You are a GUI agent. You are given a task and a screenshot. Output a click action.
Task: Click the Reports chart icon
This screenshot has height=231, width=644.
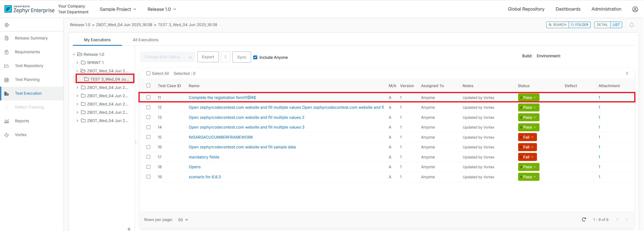coord(7,121)
